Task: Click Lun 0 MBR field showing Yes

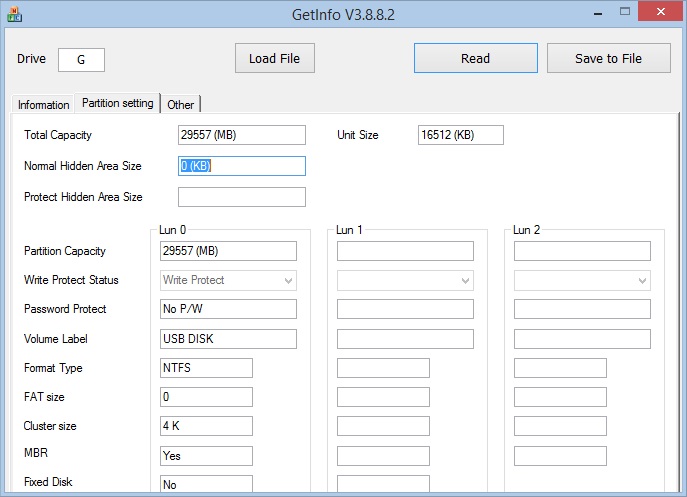Action: point(206,456)
